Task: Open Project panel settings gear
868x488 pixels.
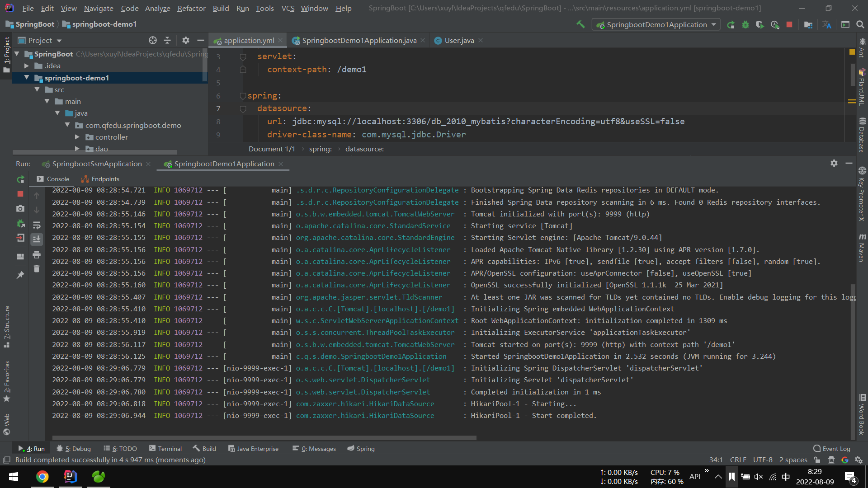Action: 186,40
